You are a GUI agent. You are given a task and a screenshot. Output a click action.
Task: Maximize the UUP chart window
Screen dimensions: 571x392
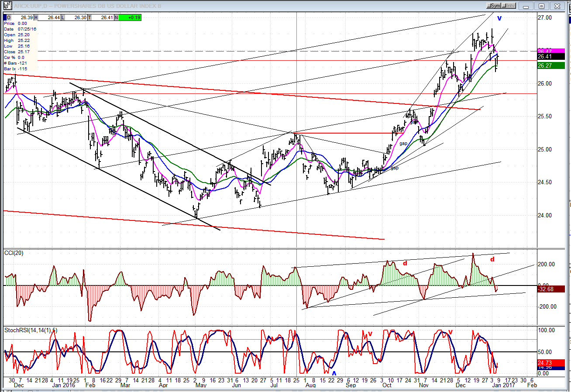(541, 6)
